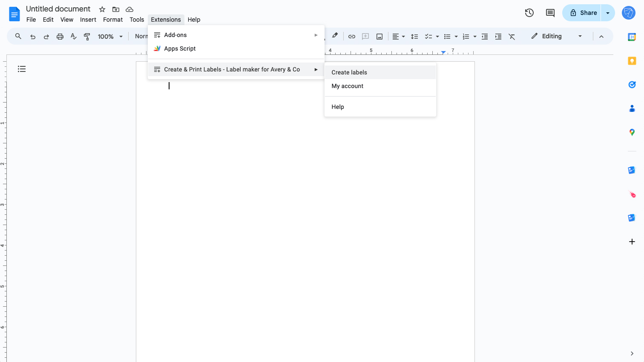The width and height of the screenshot is (644, 362).
Task: Open Google Maps in the side panel
Action: tap(632, 132)
